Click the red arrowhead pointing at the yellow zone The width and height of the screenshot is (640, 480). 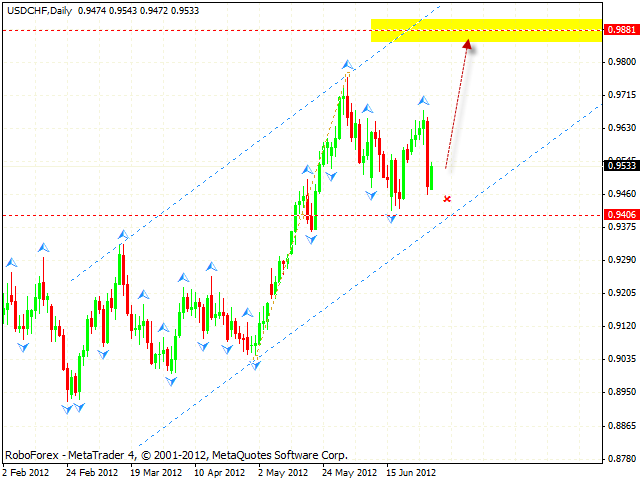pos(467,42)
